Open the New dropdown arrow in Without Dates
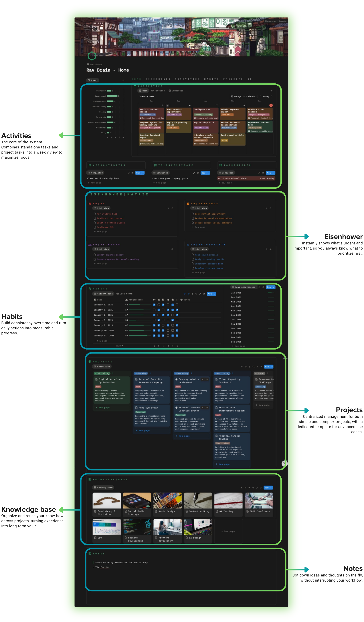The width and height of the screenshot is (364, 622). pyautogui.click(x=143, y=173)
